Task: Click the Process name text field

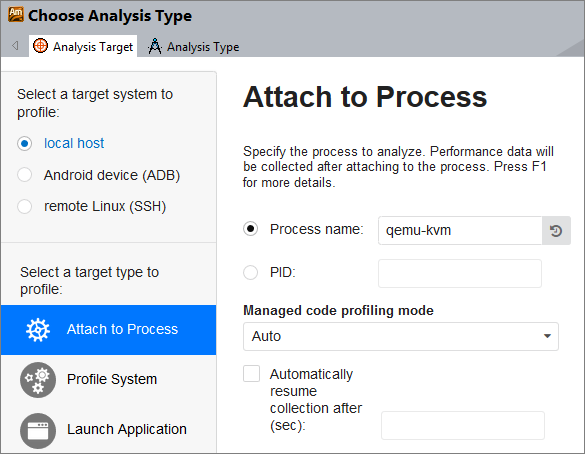Action: point(460,231)
